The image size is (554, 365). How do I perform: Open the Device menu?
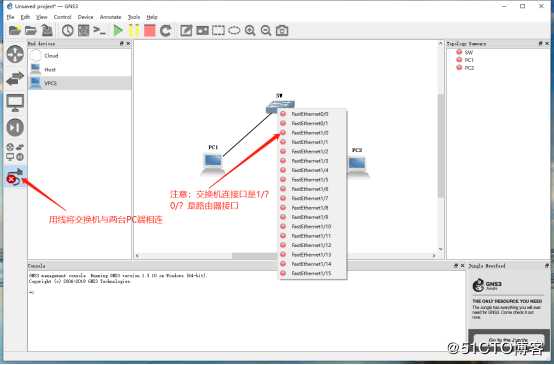click(x=86, y=17)
